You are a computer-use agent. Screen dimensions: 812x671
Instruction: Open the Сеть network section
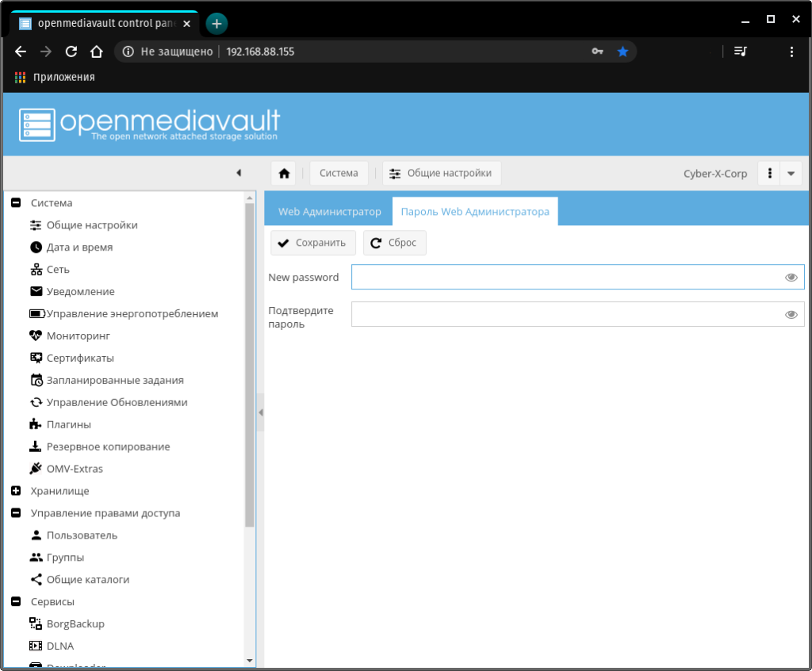[58, 270]
